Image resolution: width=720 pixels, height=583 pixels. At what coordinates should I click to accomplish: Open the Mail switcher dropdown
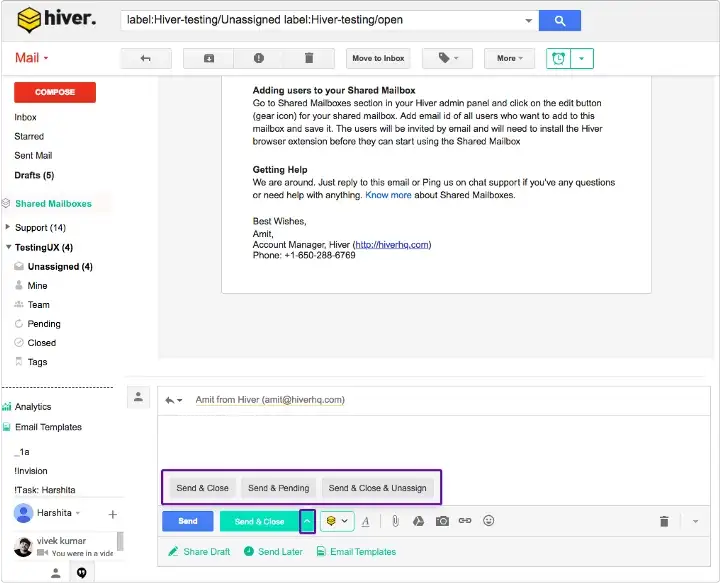[x=31, y=58]
